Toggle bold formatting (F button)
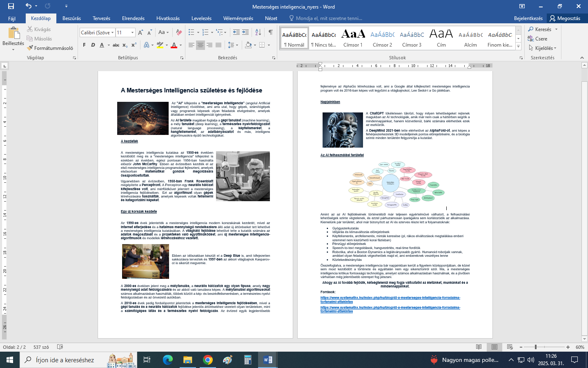This screenshot has width=588, height=368. click(x=84, y=45)
